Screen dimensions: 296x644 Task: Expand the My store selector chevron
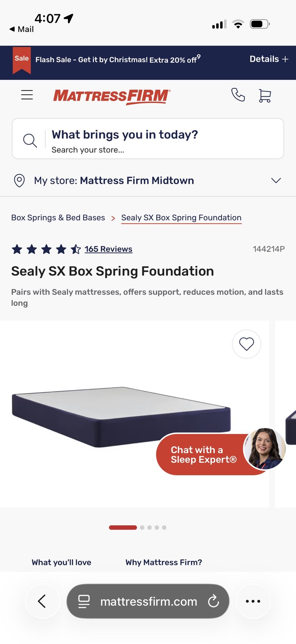point(276,180)
